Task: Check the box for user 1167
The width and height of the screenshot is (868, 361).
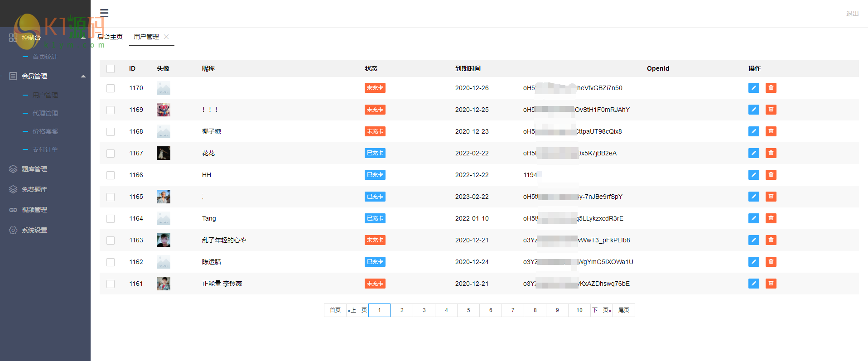Action: click(x=111, y=154)
